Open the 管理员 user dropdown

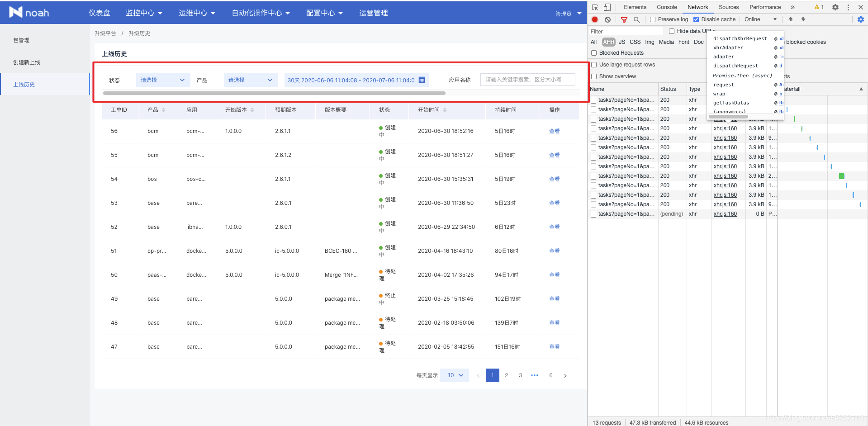pos(568,14)
